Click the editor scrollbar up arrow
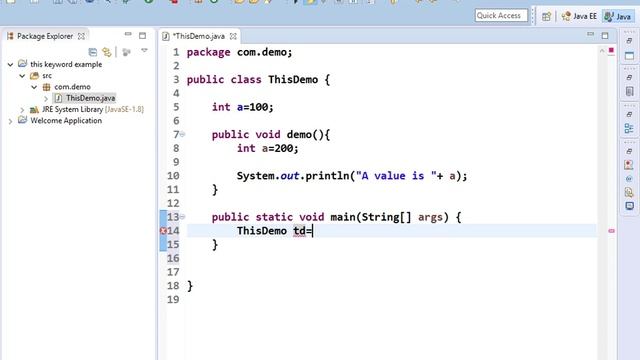Viewport: 640px width, 360px height. (x=602, y=51)
